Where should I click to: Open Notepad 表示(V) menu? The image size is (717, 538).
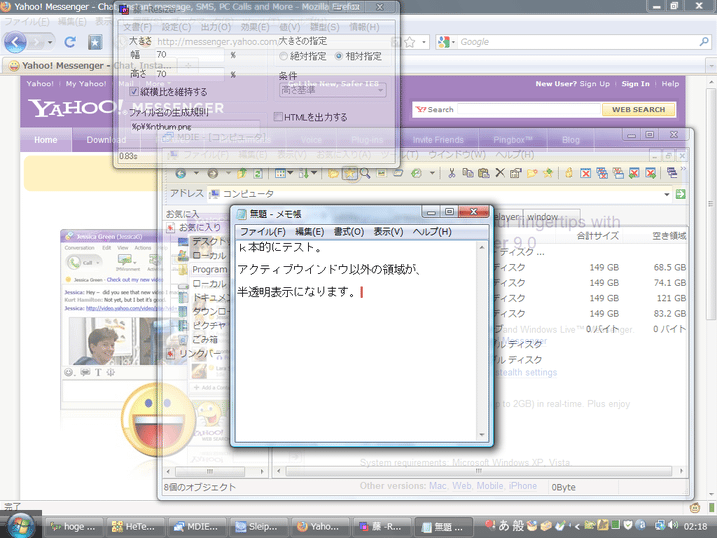tap(388, 232)
